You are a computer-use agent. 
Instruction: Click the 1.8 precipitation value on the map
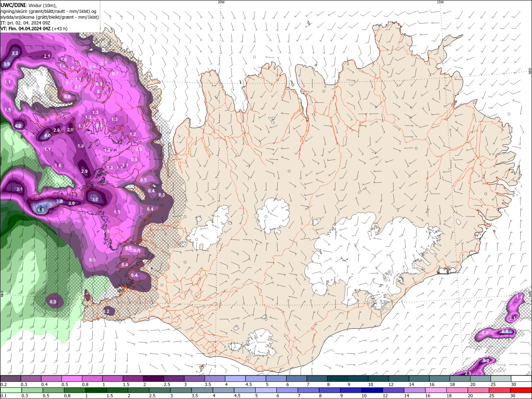(81, 146)
